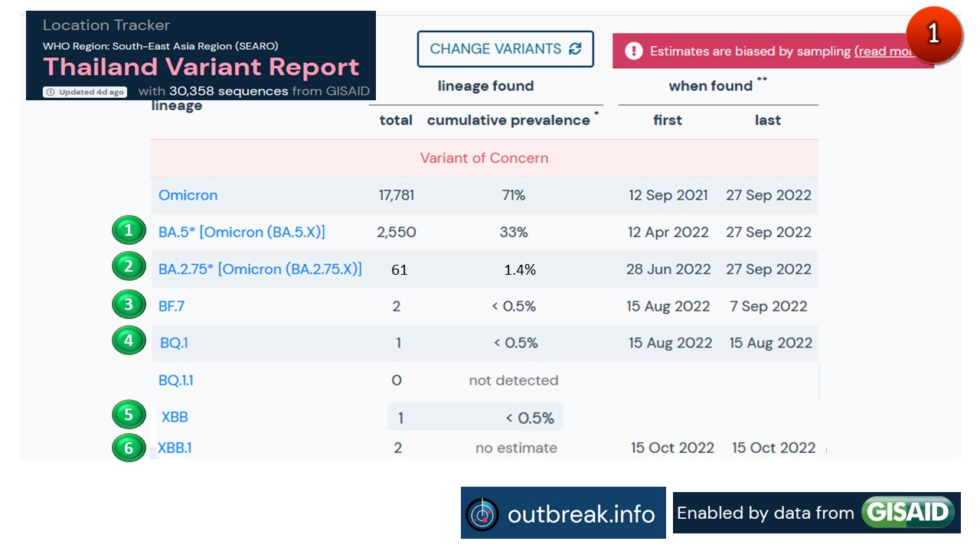Click green badge 2 beside BA.2.75
The image size is (980, 551).
[x=129, y=267]
